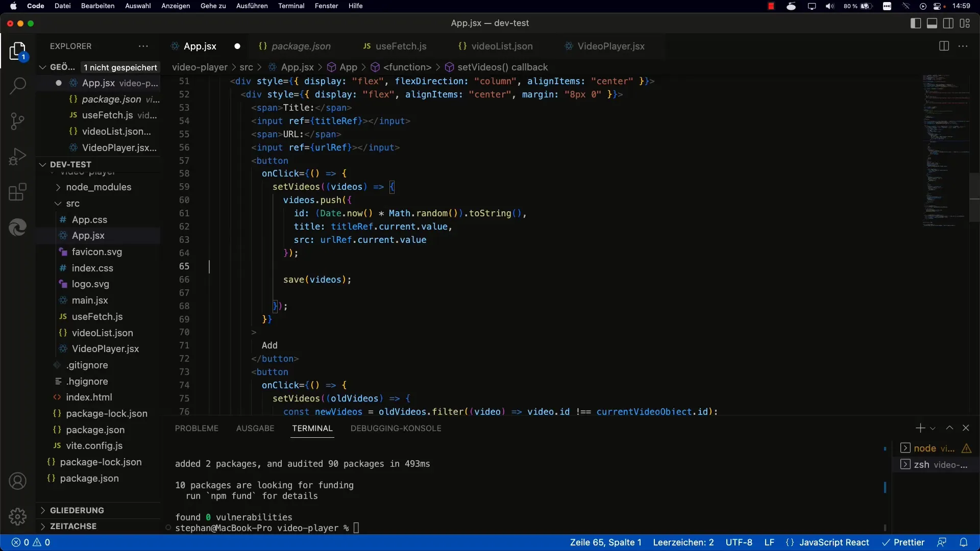Click the unsaved dot on App.jsx tab
Image resolution: width=980 pixels, height=551 pixels.
pyautogui.click(x=237, y=46)
